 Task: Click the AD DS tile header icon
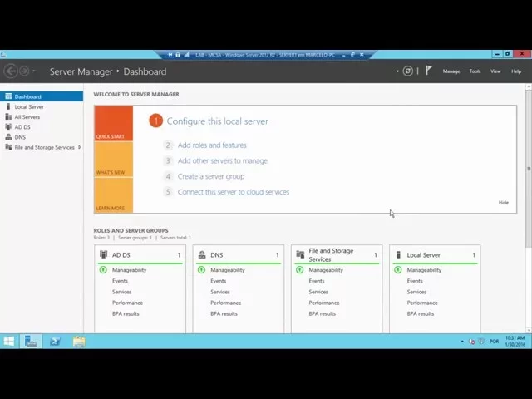coord(103,254)
